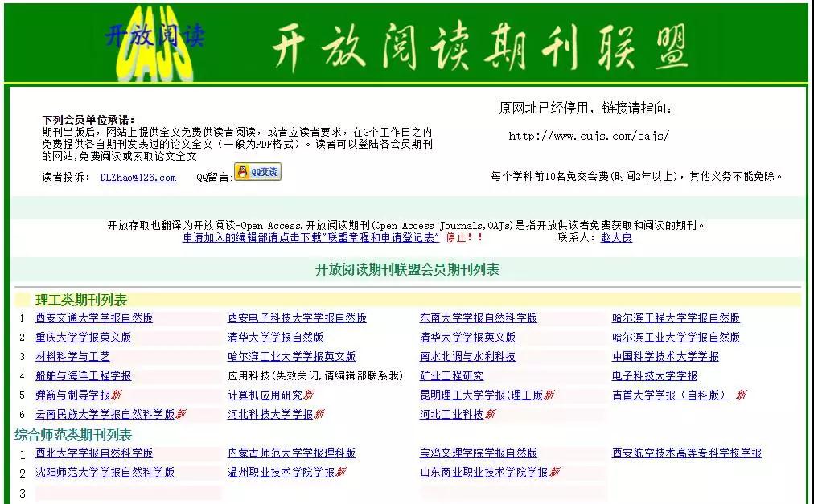Click the OAJS logo in the banner
Viewport: 814px width, 504px height.
point(154,43)
